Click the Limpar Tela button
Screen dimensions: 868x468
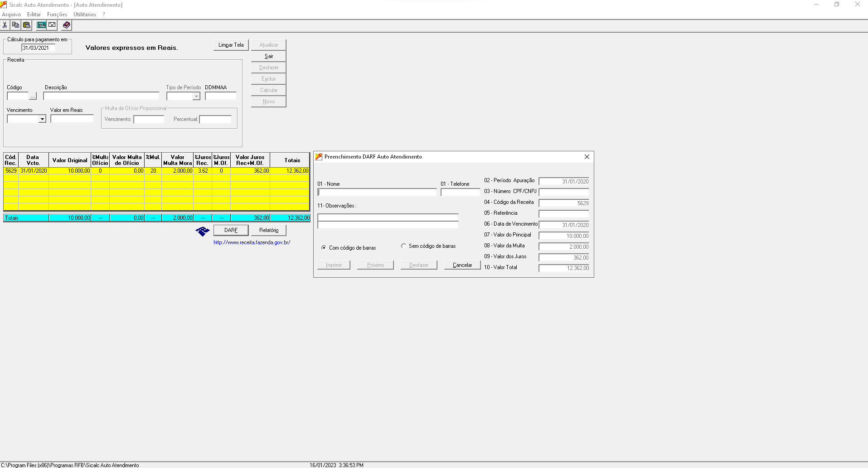click(x=231, y=45)
